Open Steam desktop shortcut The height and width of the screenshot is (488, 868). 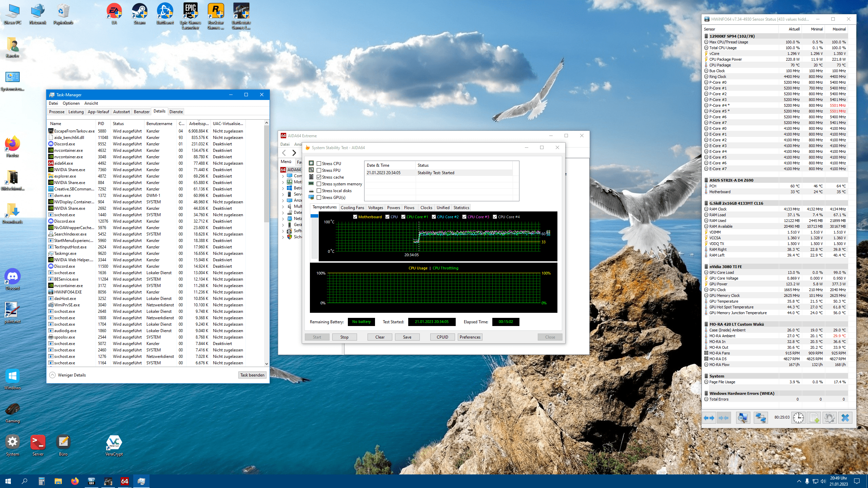click(139, 14)
